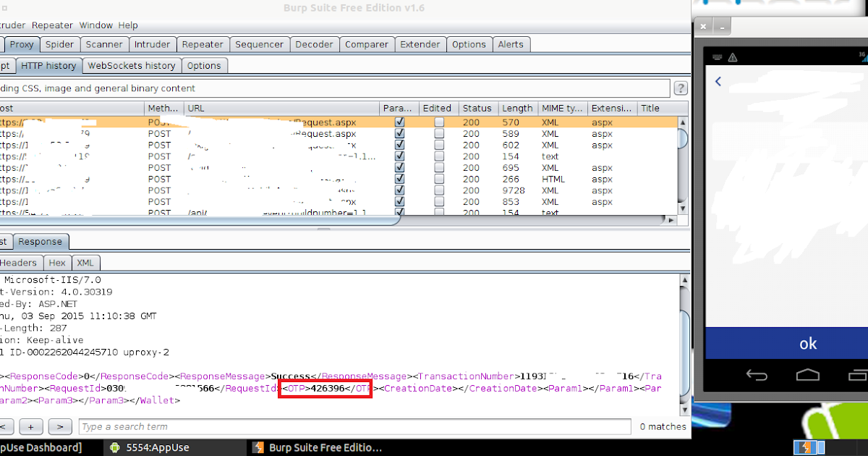Image resolution: width=868 pixels, height=456 pixels.
Task: Toggle Params checkbox in length 589 row
Action: (399, 134)
